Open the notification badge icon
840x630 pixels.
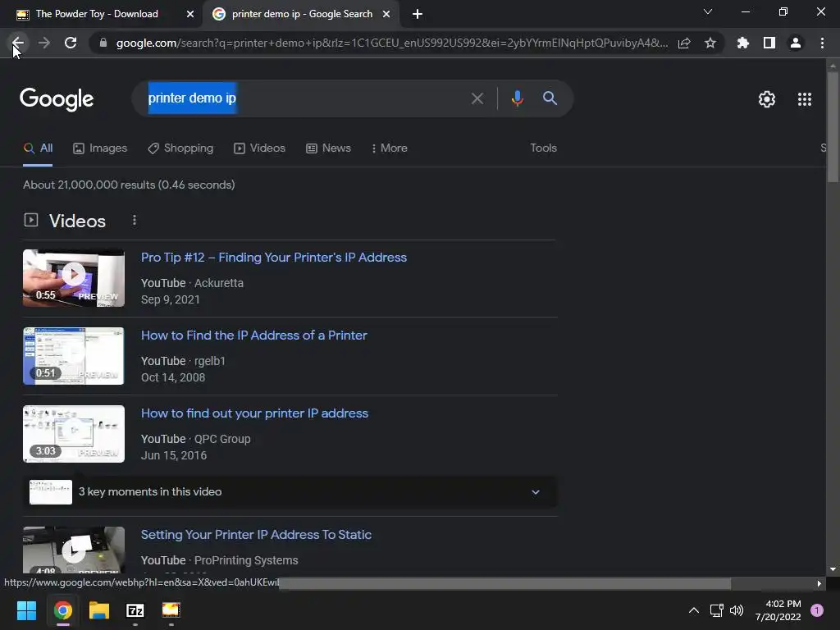[x=817, y=610]
